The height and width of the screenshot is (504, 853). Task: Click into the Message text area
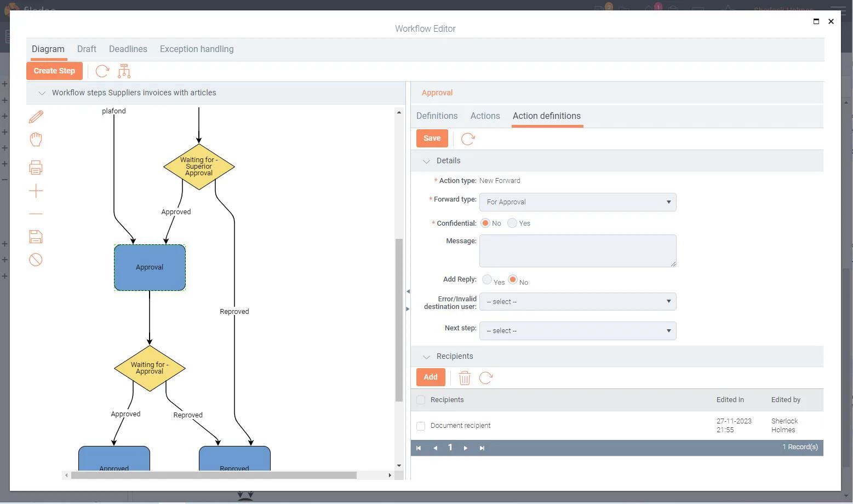[577, 251]
